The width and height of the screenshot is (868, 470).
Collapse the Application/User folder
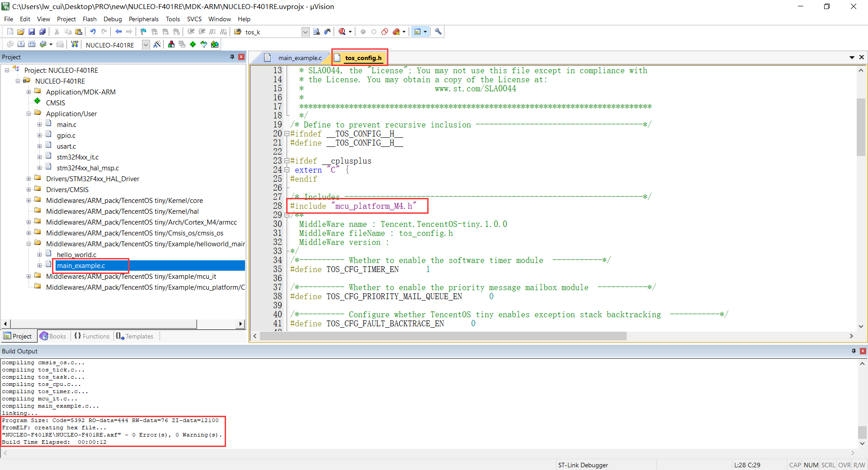click(29, 114)
